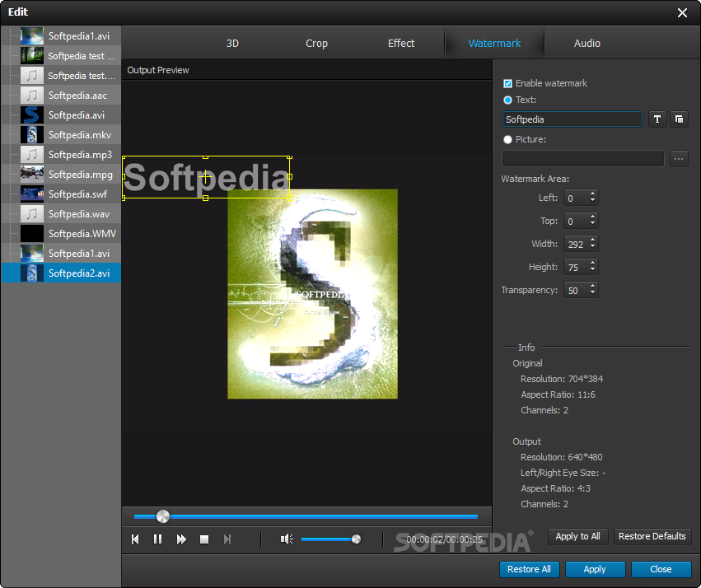
Task: Select the Text watermark radio button
Action: pos(507,100)
